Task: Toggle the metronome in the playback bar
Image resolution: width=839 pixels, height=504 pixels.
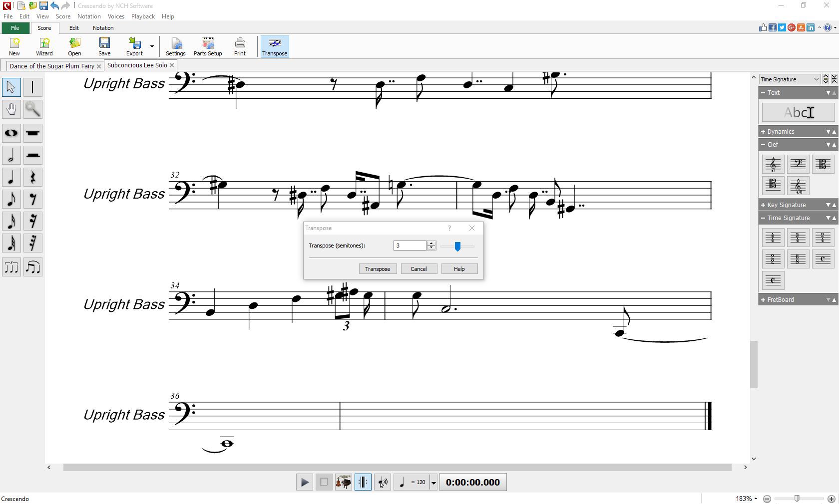Action: [363, 482]
